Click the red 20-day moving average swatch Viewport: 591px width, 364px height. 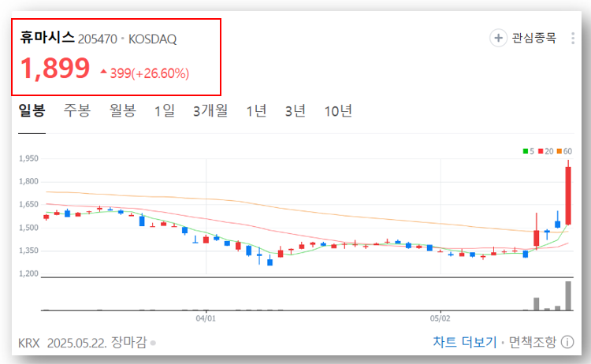[541, 151]
